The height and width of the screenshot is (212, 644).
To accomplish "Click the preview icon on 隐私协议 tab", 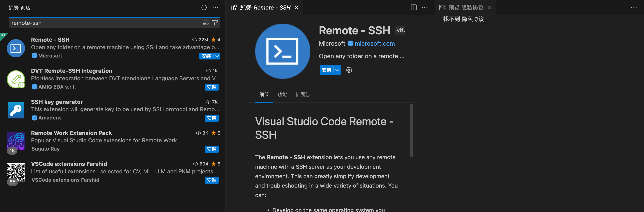I will [x=442, y=8].
